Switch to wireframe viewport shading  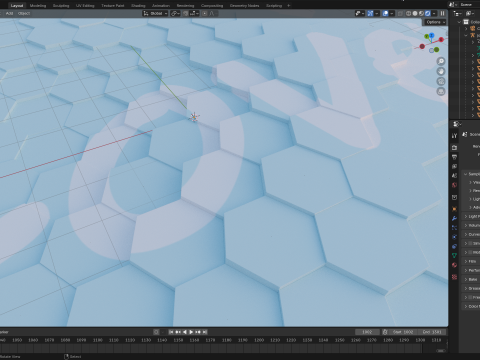[x=408, y=13]
